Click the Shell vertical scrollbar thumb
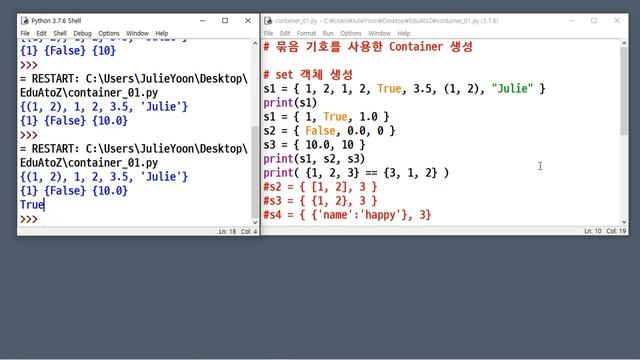 pos(255,171)
